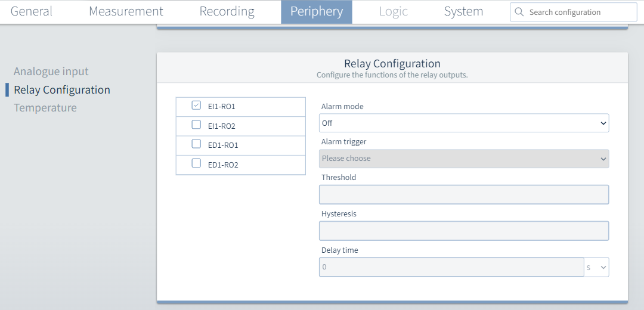Toggle the EI1-RO1 relay checkbox

196,106
